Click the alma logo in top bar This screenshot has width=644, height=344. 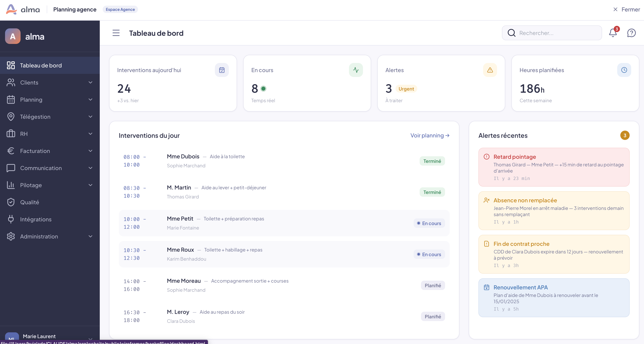23,10
